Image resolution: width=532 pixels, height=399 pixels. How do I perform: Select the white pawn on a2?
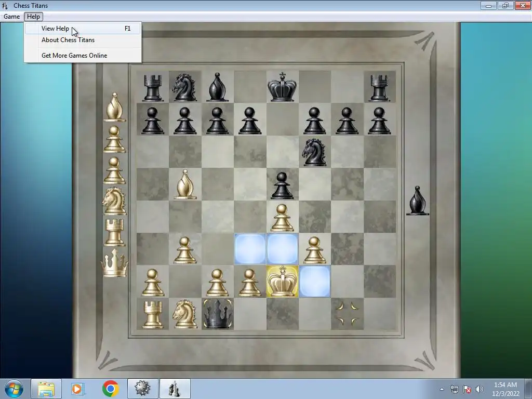[152, 283]
